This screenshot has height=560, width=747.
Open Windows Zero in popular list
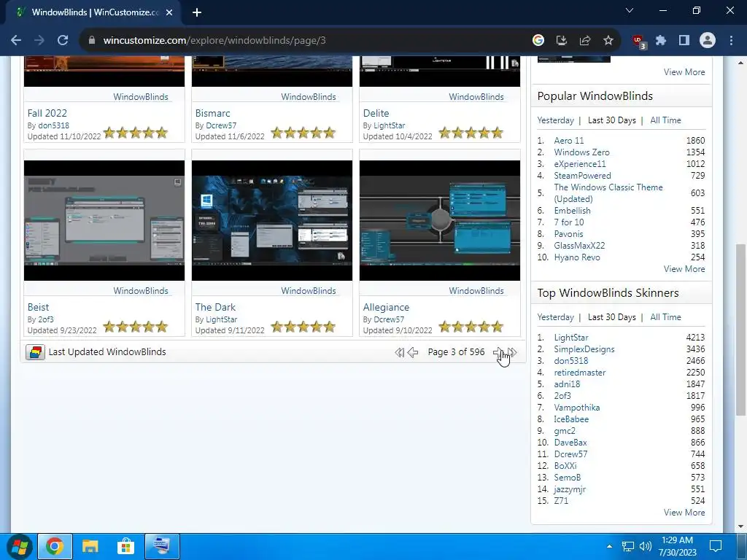pyautogui.click(x=581, y=152)
